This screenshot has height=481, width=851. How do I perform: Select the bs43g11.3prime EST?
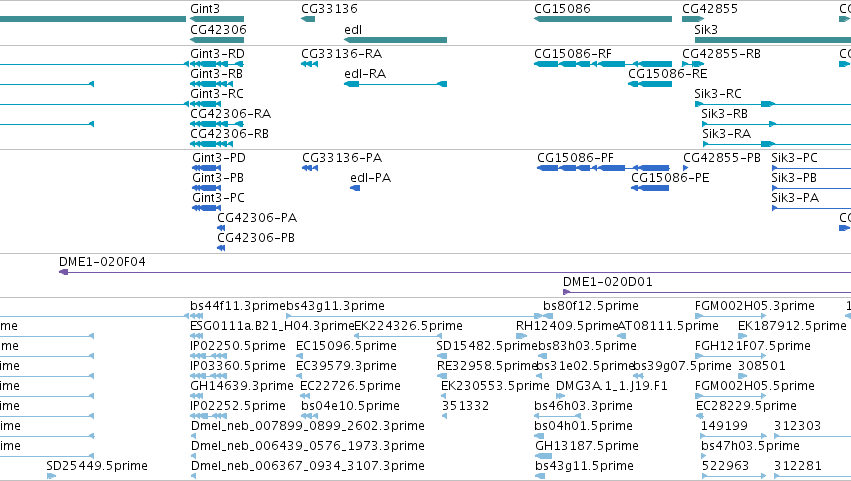[414, 316]
